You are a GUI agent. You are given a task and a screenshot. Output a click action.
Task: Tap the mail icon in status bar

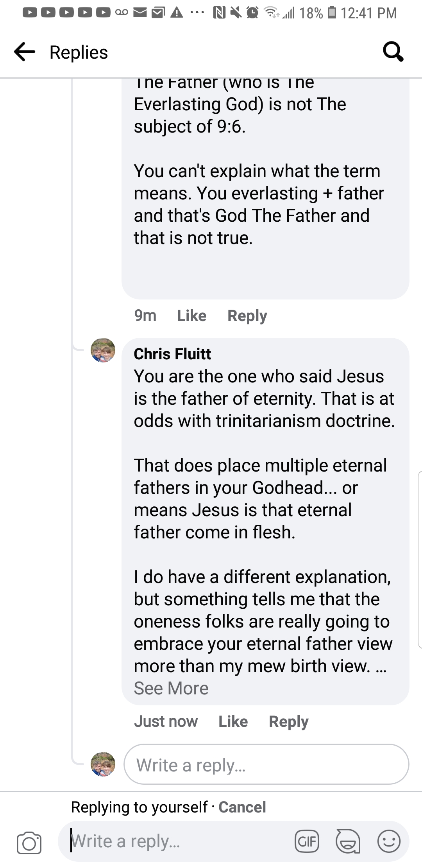140,13
